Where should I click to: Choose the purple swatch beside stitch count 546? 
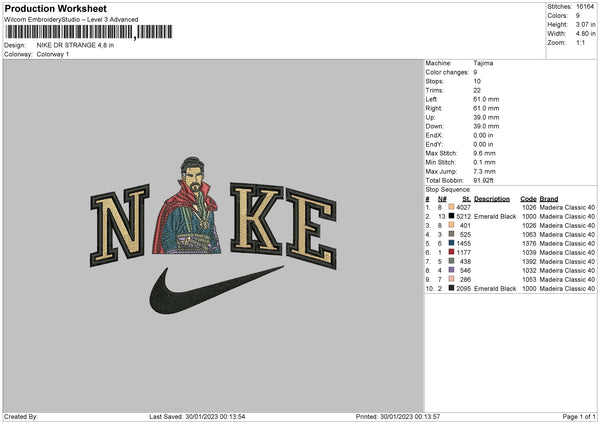point(451,270)
